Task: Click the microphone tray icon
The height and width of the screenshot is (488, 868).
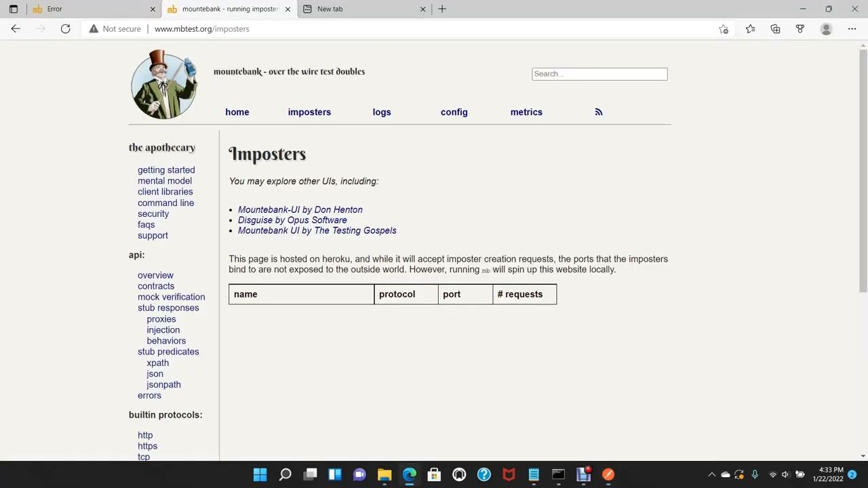Action: 755,474
